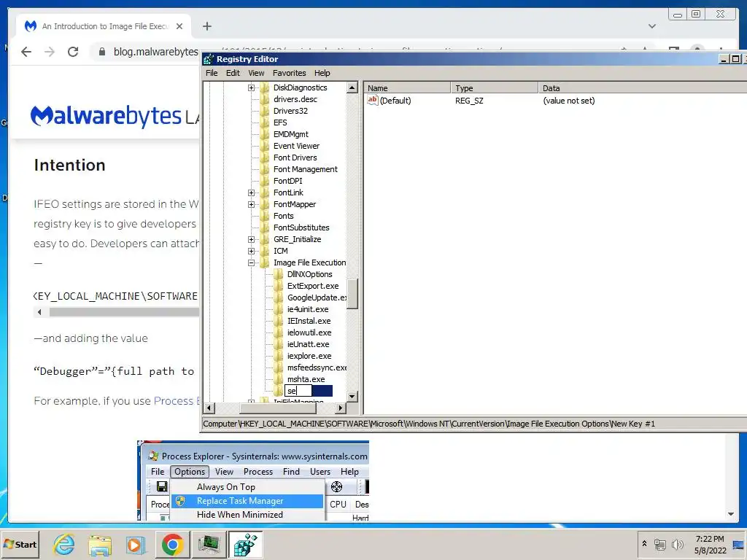Viewport: 747px width, 560px height.
Task: Select the EMDMgmt folder icon
Action: point(264,134)
